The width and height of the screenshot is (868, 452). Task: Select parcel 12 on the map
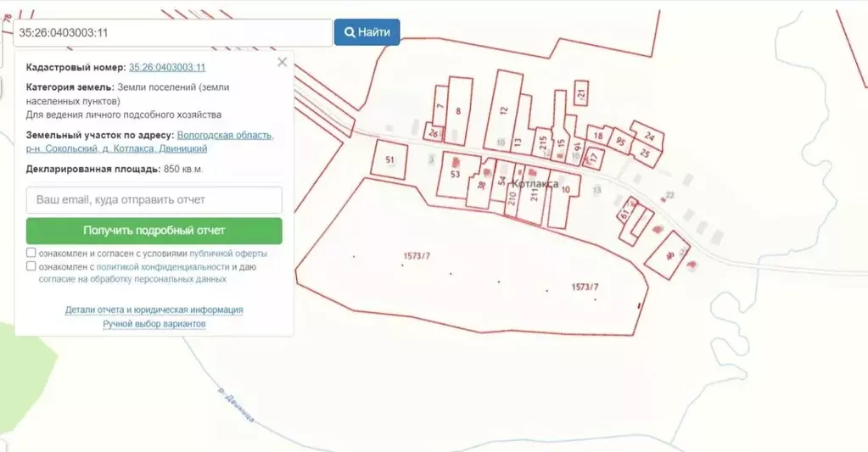click(503, 109)
